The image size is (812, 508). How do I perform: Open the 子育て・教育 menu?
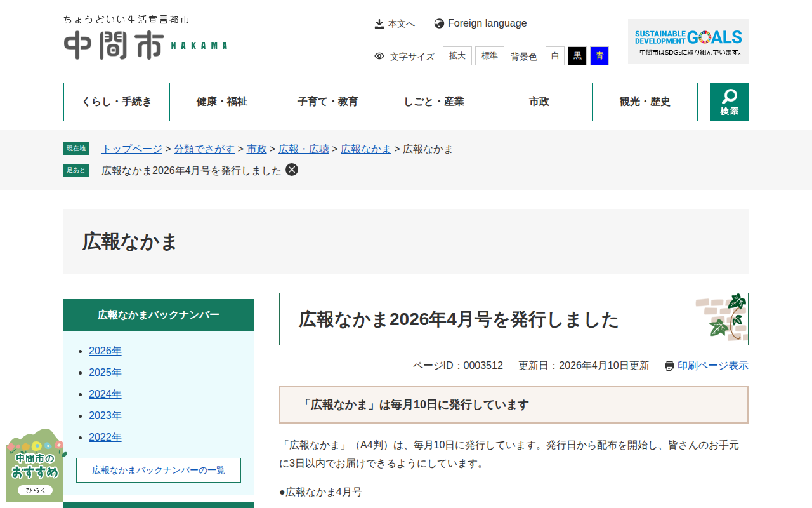point(328,102)
